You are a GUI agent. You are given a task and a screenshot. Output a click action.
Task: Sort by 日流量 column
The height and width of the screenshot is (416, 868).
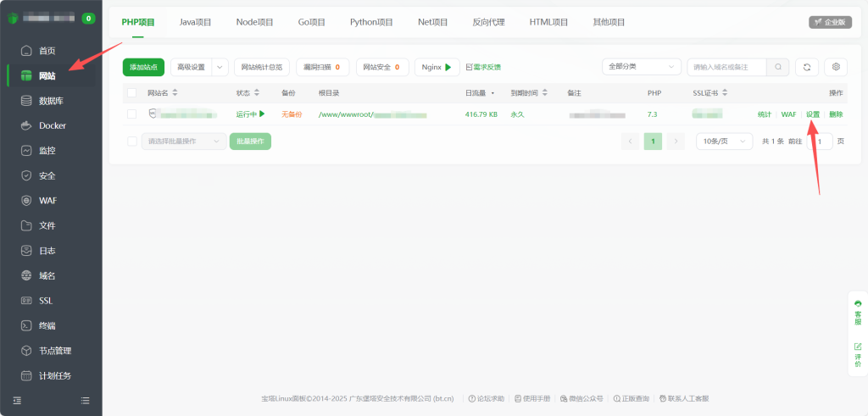pyautogui.click(x=492, y=93)
